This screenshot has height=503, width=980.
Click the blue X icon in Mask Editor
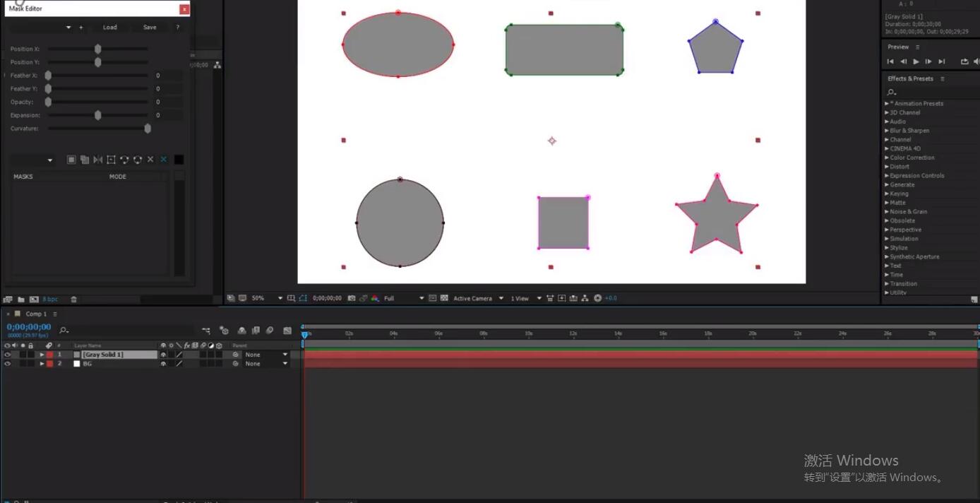pos(163,160)
